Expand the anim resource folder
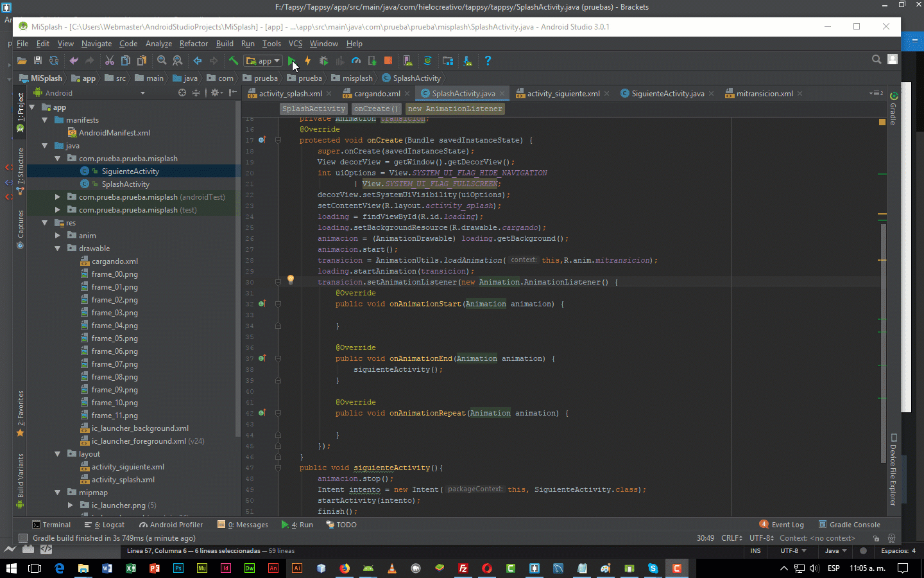The width and height of the screenshot is (924, 578). (58, 235)
